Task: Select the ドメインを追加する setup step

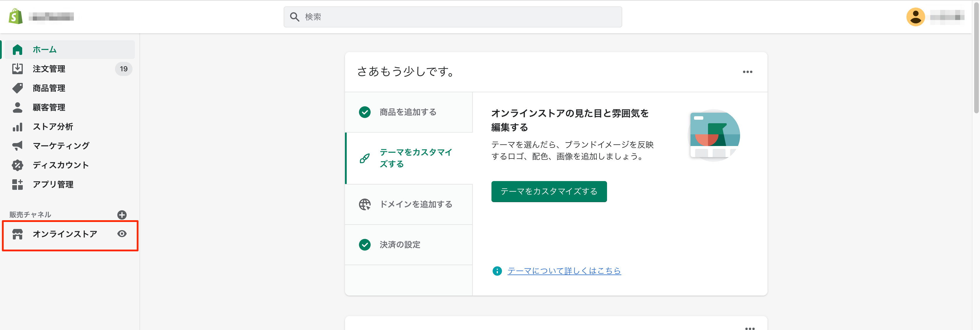Action: (409, 204)
